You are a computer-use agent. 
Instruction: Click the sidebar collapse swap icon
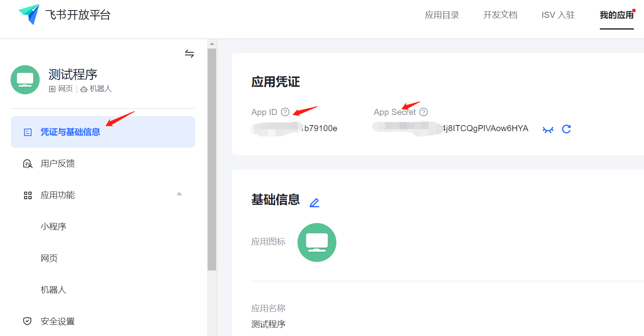coord(189,53)
